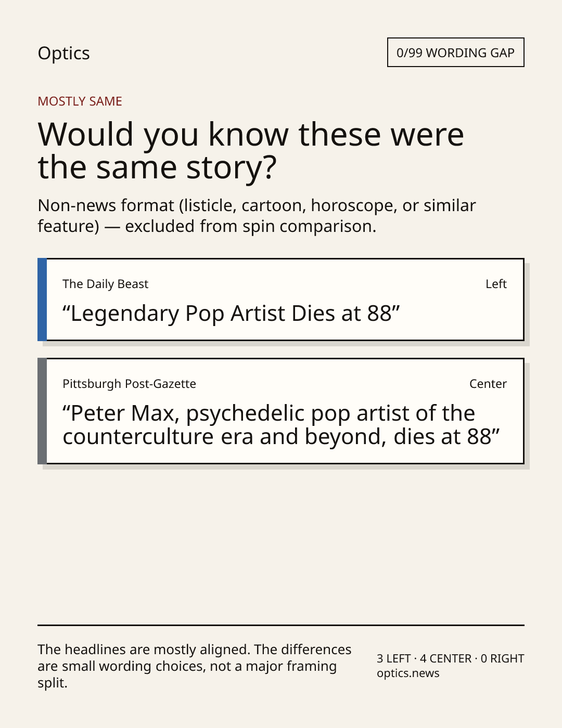Click the gray stripe on Post-Gazette card

(42, 411)
